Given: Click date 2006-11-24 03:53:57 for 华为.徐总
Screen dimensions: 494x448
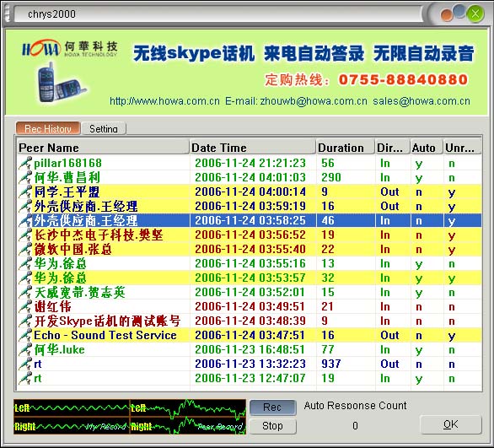Looking at the screenshot, I should 250,278.
